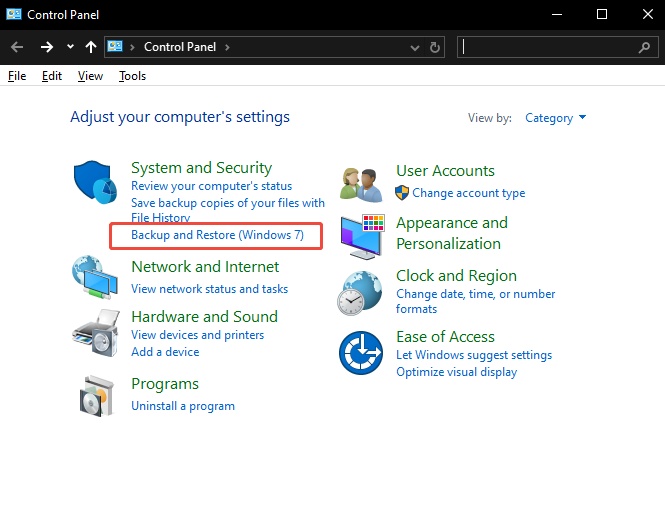Click Add a device link
Viewport: 665px width, 519px height.
click(x=165, y=352)
